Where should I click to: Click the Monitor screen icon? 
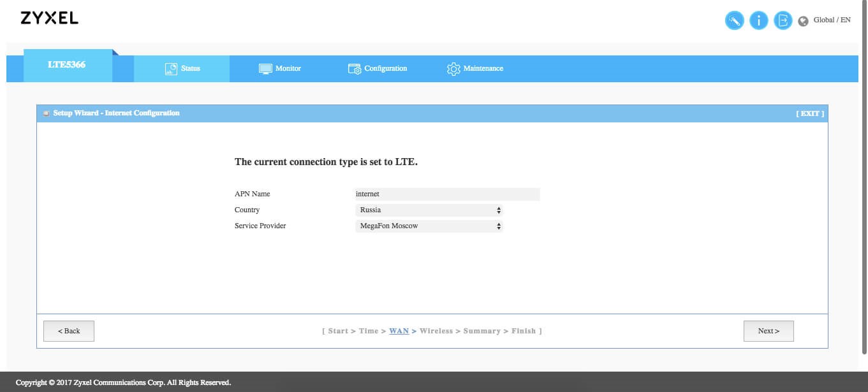pyautogui.click(x=265, y=69)
